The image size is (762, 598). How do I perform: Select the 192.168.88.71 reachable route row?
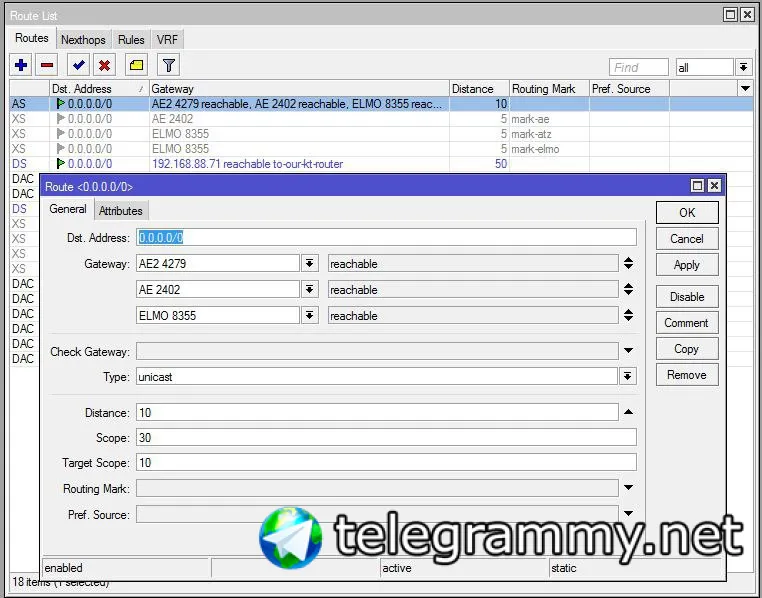coord(381,164)
